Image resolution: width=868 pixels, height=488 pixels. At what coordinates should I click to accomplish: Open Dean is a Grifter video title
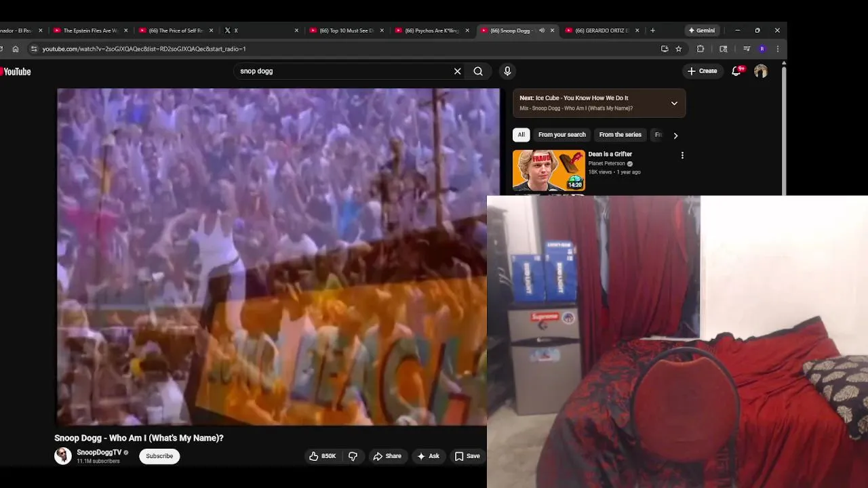pos(610,154)
